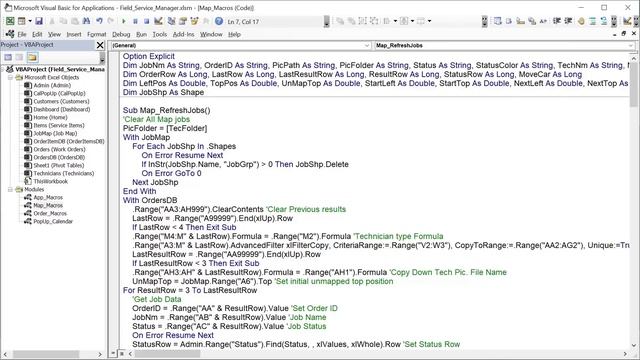Open the Tools menu

160,34
